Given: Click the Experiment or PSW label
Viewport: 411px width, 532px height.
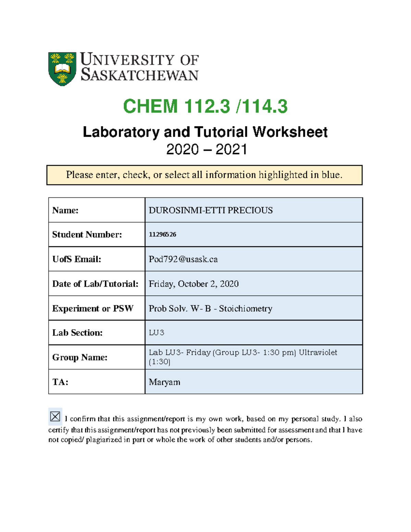Looking at the screenshot, I should [x=93, y=309].
